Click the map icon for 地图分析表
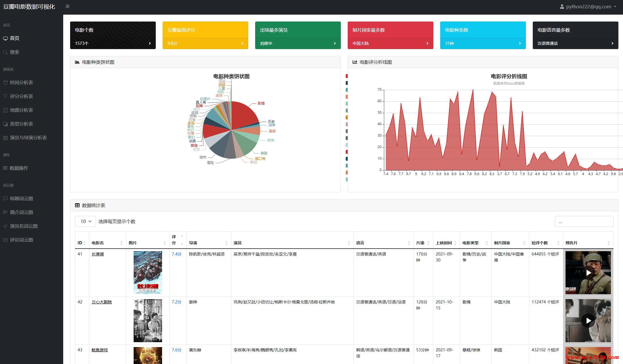This screenshot has width=623, height=364. pos(5,110)
